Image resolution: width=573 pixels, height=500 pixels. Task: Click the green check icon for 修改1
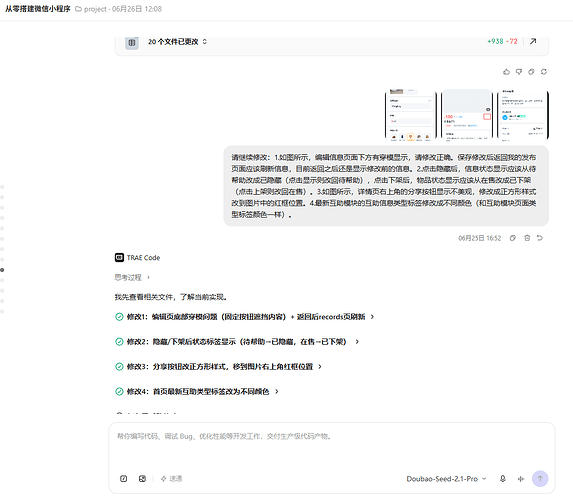click(x=119, y=317)
